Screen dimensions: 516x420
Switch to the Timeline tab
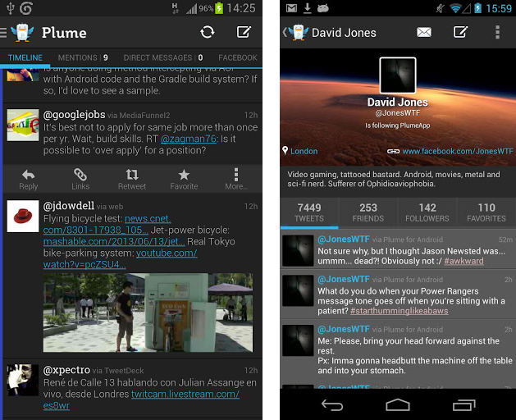pos(25,57)
